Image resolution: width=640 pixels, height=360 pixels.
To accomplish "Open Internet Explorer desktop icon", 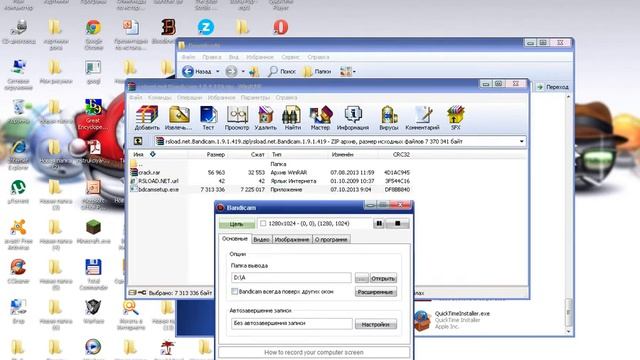I will point(18,154).
